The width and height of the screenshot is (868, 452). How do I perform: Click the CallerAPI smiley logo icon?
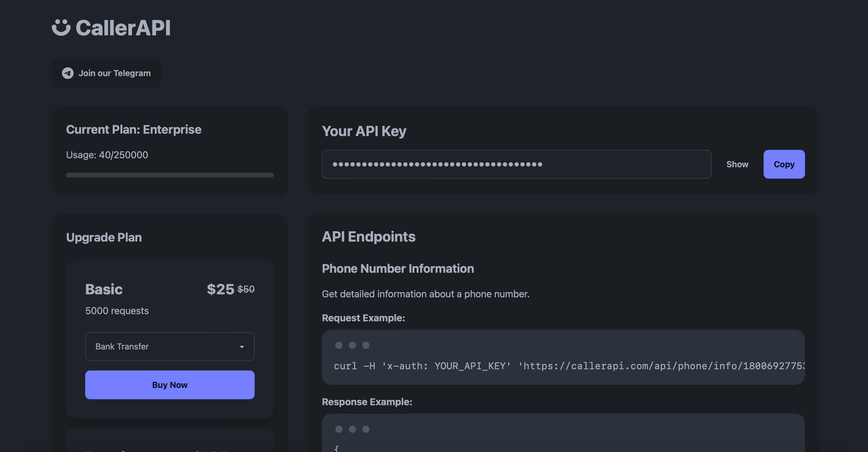coord(61,27)
